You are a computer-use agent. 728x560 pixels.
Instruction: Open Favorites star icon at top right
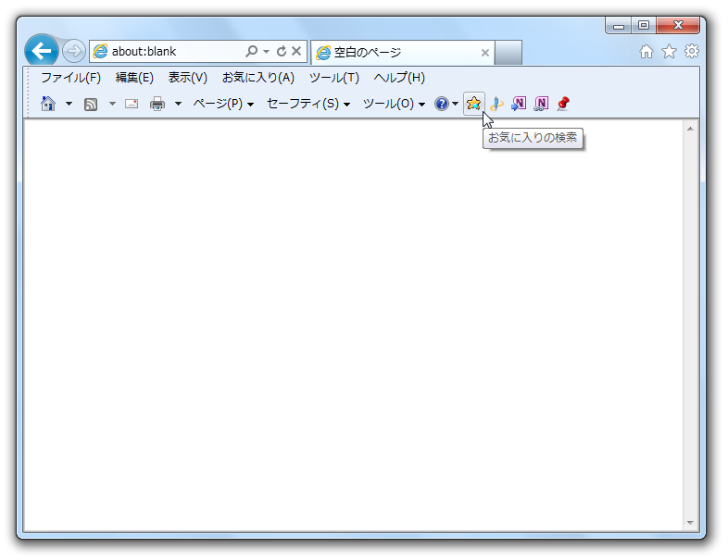669,52
